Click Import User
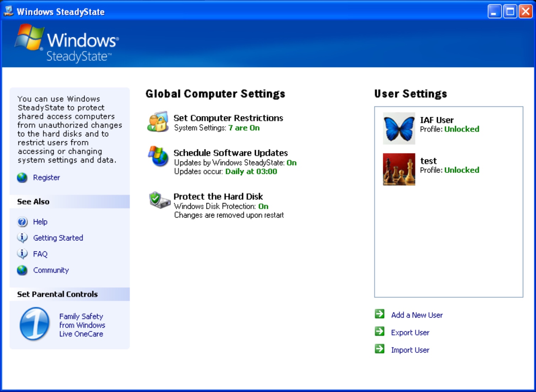536x392 pixels. pyautogui.click(x=410, y=350)
